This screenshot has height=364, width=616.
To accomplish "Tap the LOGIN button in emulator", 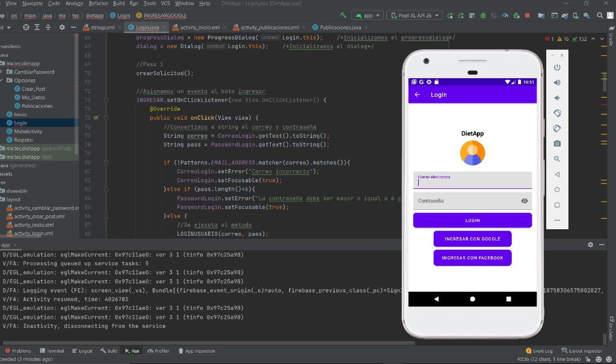I will pyautogui.click(x=472, y=221).
